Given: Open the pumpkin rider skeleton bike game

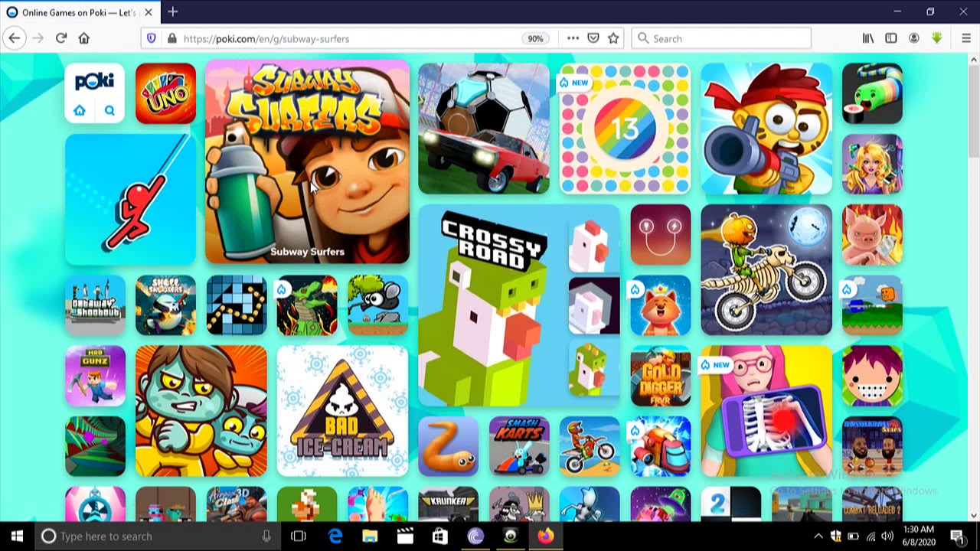Looking at the screenshot, I should (x=766, y=270).
